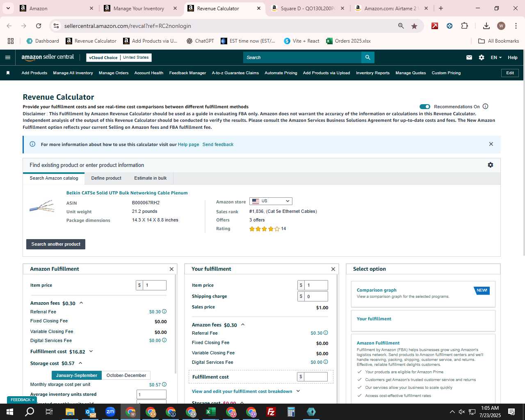Click the Edit button in nav bar

point(510,73)
